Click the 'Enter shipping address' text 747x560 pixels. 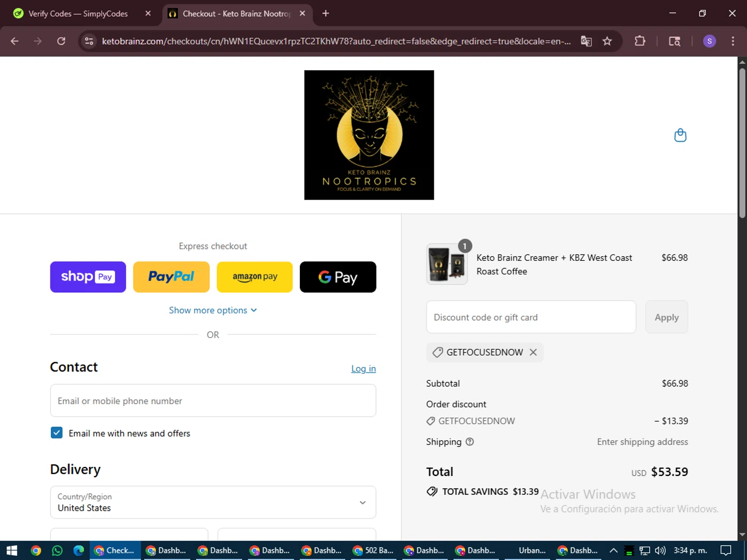[642, 442]
